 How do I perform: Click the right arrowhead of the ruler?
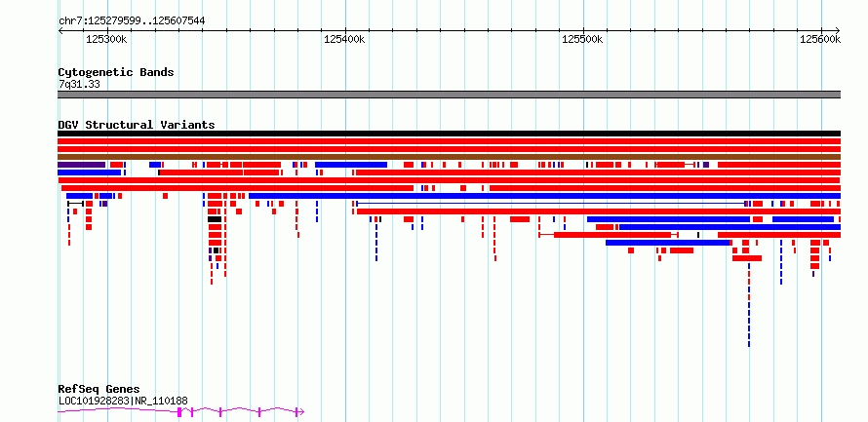(x=838, y=30)
